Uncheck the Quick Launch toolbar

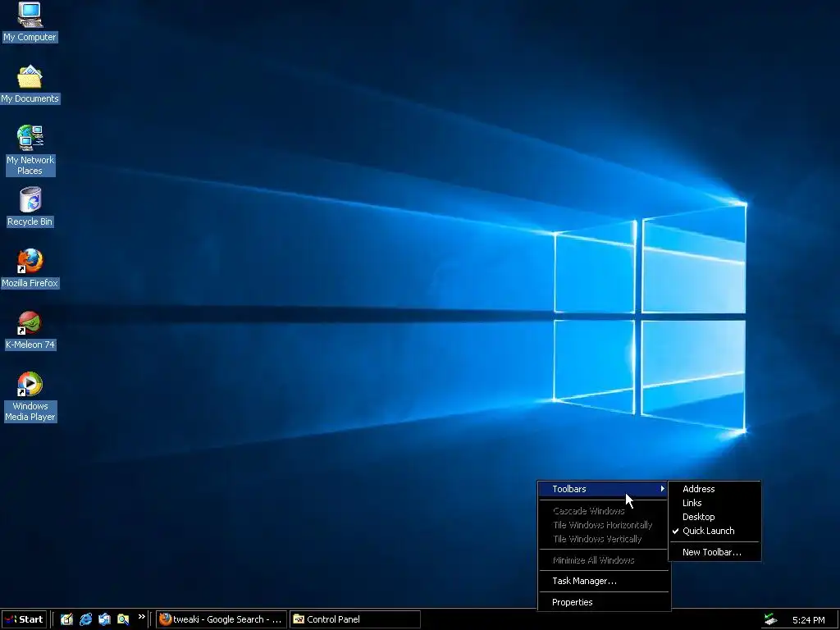pos(714,531)
